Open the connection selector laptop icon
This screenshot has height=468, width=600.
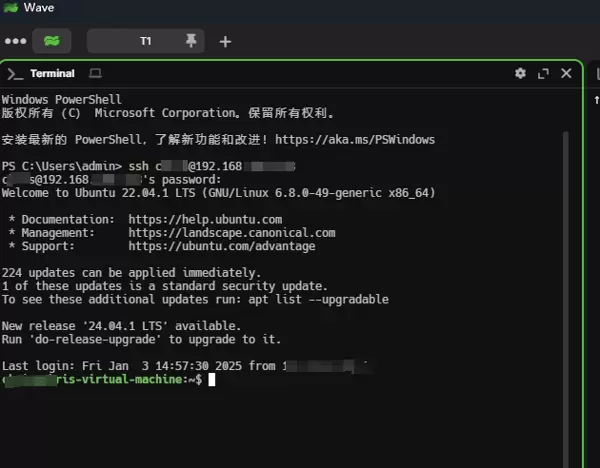pos(95,73)
